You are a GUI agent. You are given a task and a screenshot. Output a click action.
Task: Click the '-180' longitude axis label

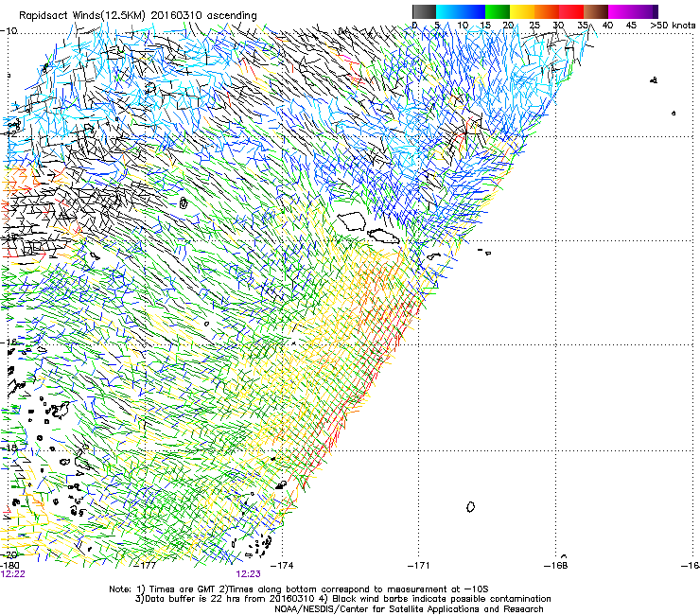coord(9,566)
